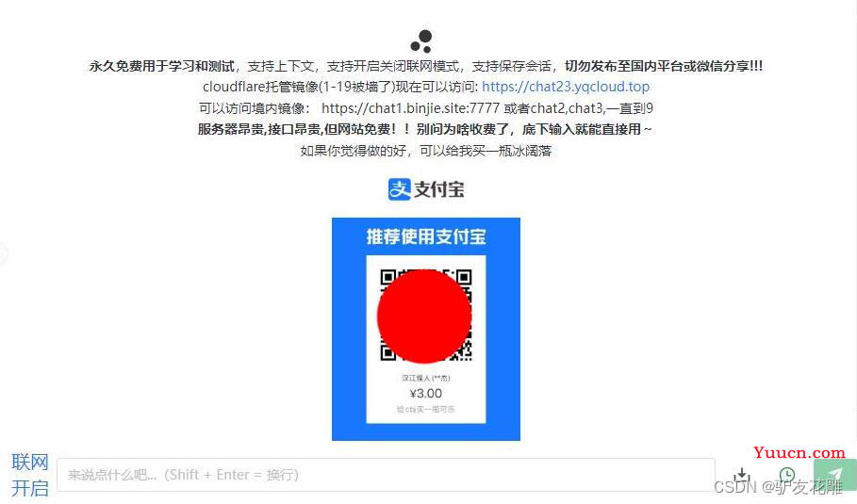
Task: Open the https://chat23.yqcloud.top mirror link
Action: pyautogui.click(x=566, y=87)
